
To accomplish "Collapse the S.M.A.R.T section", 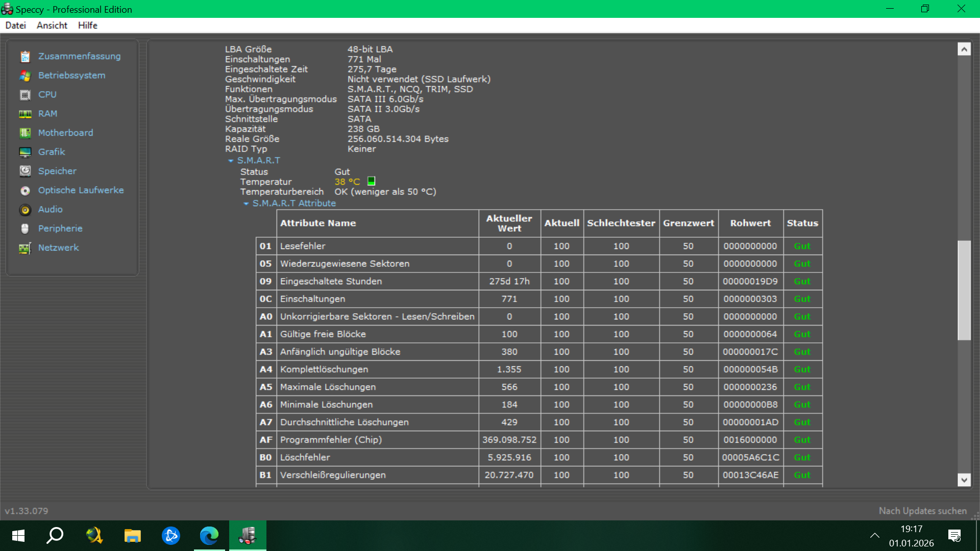I will point(231,161).
